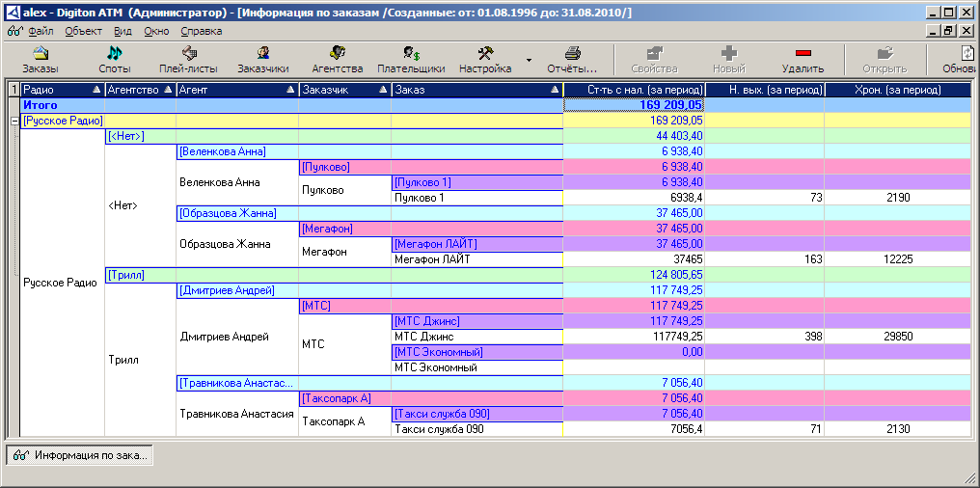Select the [<Нет>] agency group row
Viewport: 980px width, 488px height.
click(x=537, y=136)
